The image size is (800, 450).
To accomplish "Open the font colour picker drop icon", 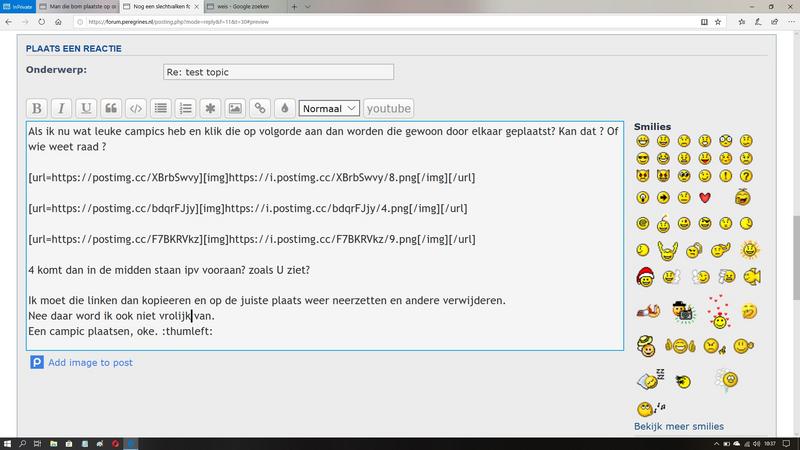I will tap(285, 108).
